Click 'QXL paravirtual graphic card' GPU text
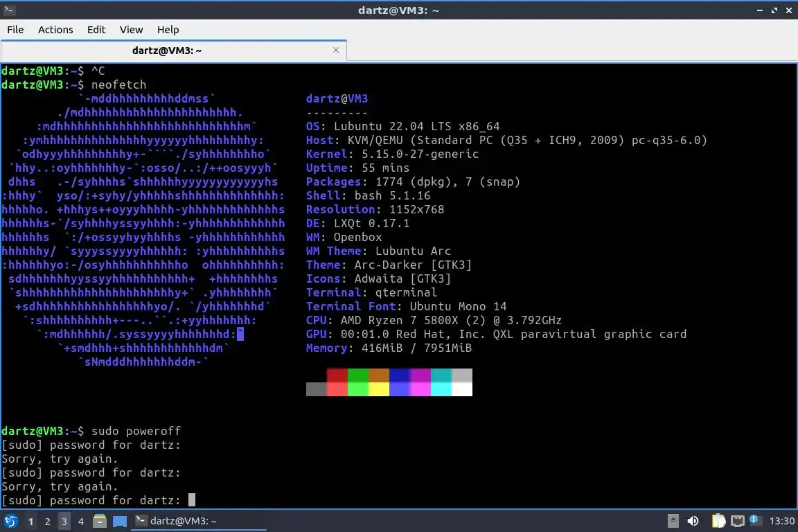798x532 pixels. click(x=590, y=335)
